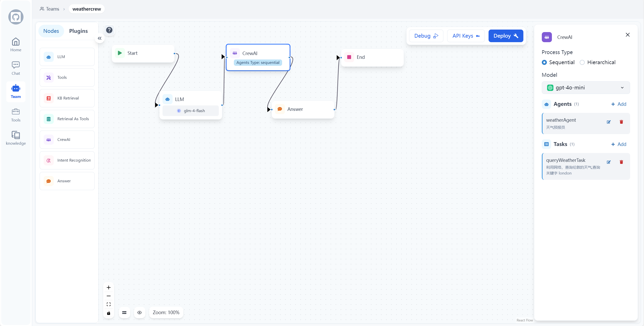Viewport: 644px width, 326px height.
Task: Delete the queryWeatherTask entry
Action: click(621, 162)
